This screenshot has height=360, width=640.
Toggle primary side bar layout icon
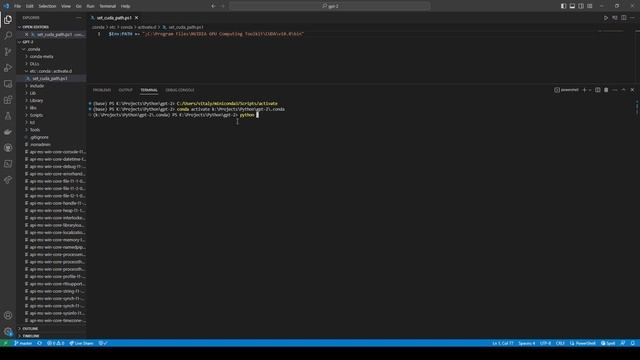563,6
